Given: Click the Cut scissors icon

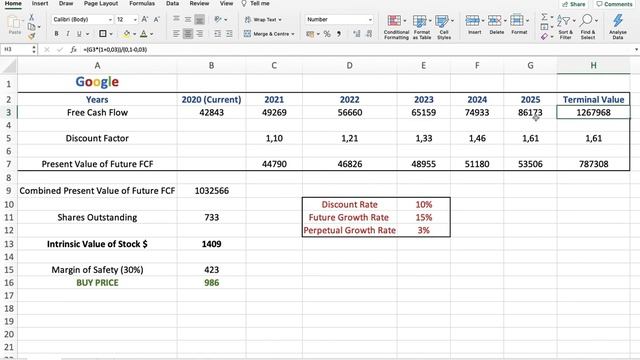Looking at the screenshot, I should (31, 18).
